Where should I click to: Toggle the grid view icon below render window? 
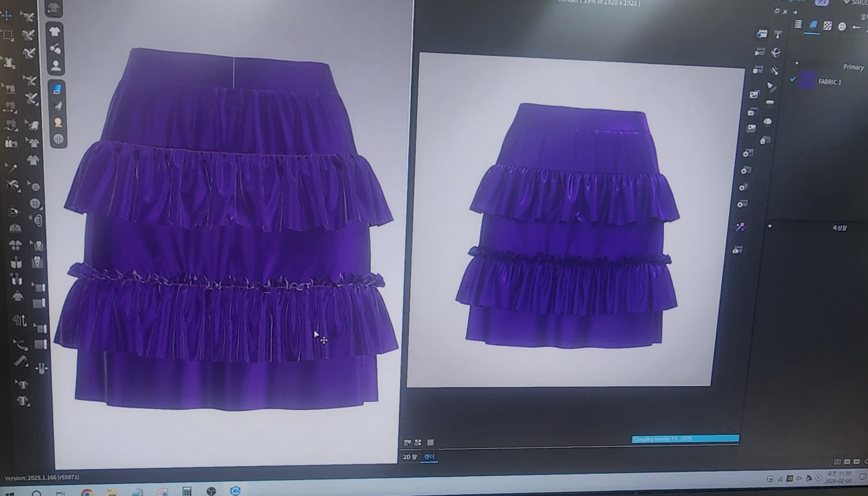(x=431, y=443)
